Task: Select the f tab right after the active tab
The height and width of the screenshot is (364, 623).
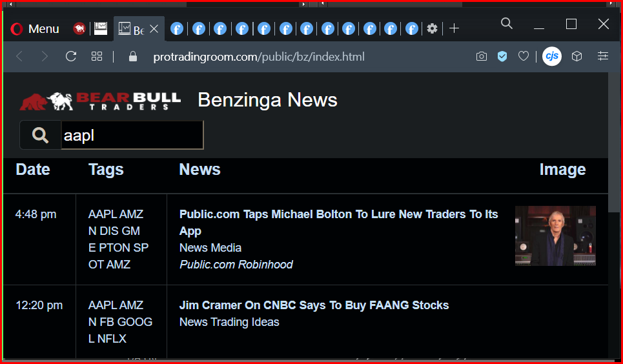Action: pos(177,28)
